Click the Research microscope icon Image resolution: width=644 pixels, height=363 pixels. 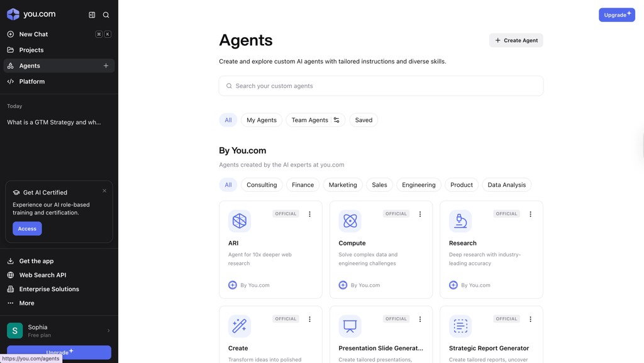pyautogui.click(x=460, y=221)
